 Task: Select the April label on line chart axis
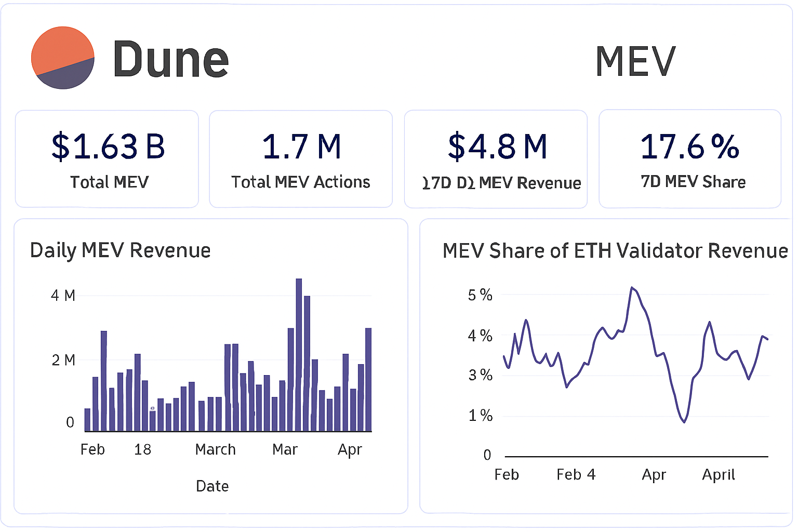(718, 474)
